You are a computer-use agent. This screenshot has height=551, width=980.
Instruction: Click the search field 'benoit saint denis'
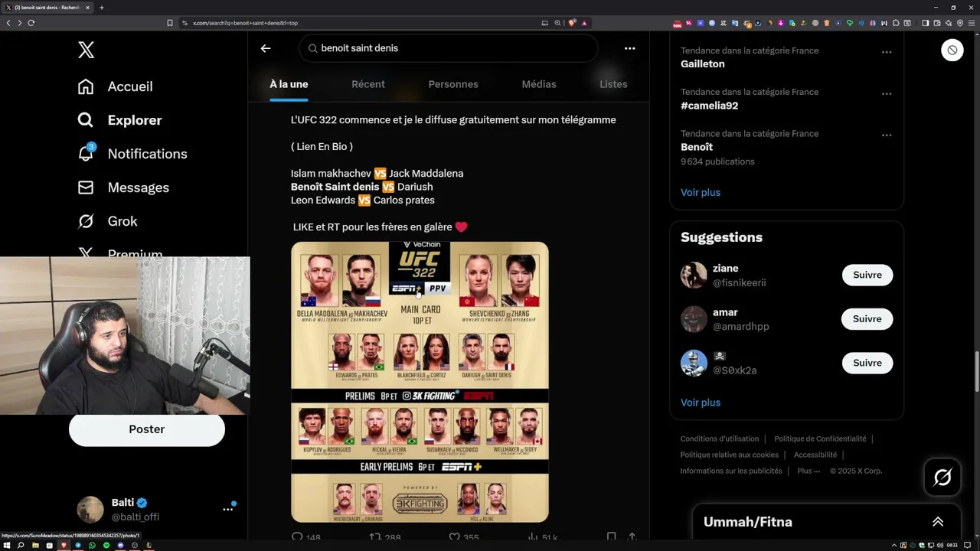point(449,48)
